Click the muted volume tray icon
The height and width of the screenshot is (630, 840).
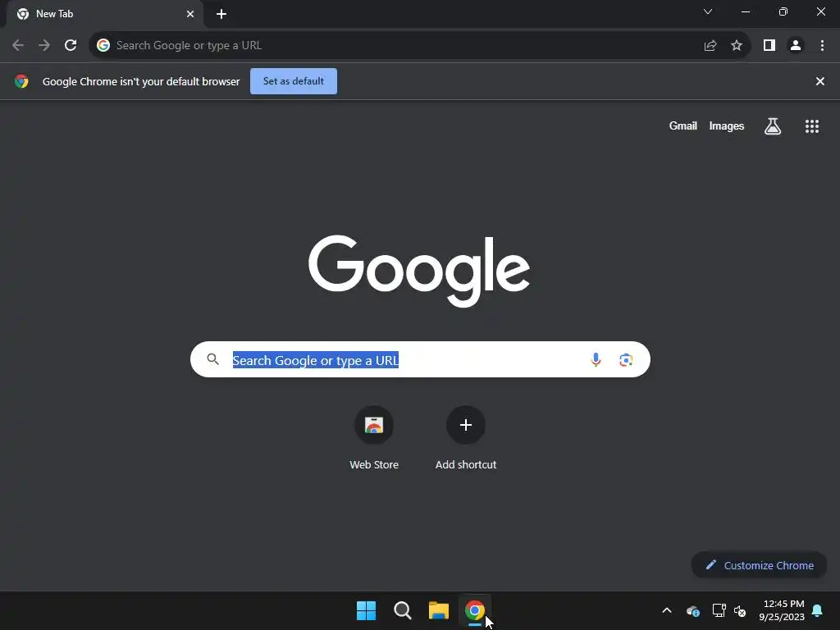coord(741,610)
